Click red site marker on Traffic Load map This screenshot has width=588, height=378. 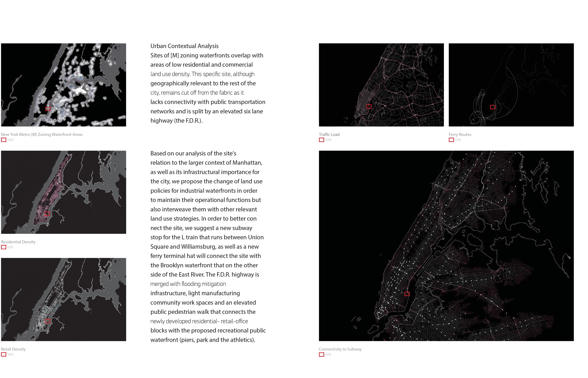pos(369,107)
